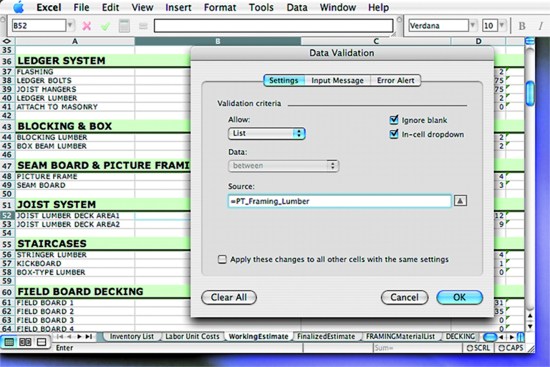Switch to Normal view icon
Image resolution: width=550 pixels, height=367 pixels.
click(x=9, y=342)
